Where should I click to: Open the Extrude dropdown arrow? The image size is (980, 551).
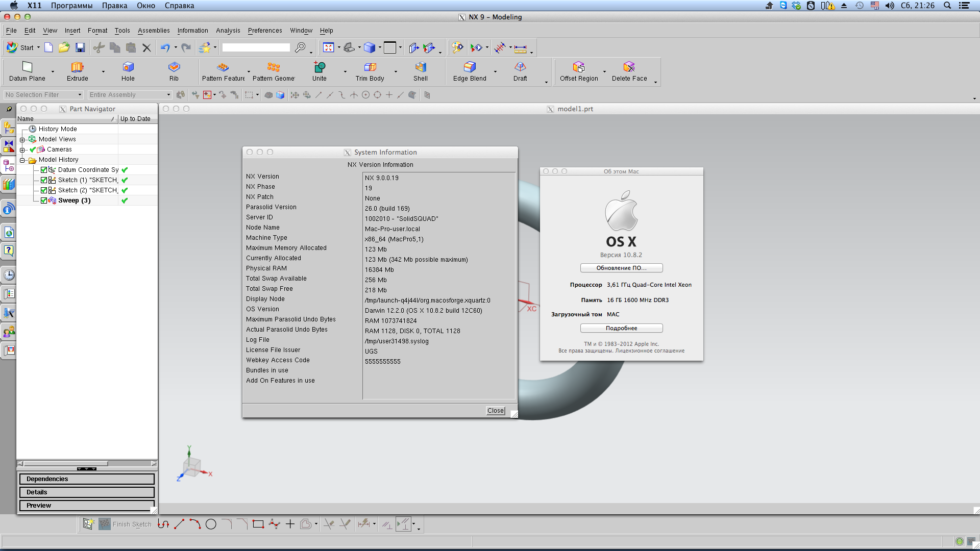[103, 71]
